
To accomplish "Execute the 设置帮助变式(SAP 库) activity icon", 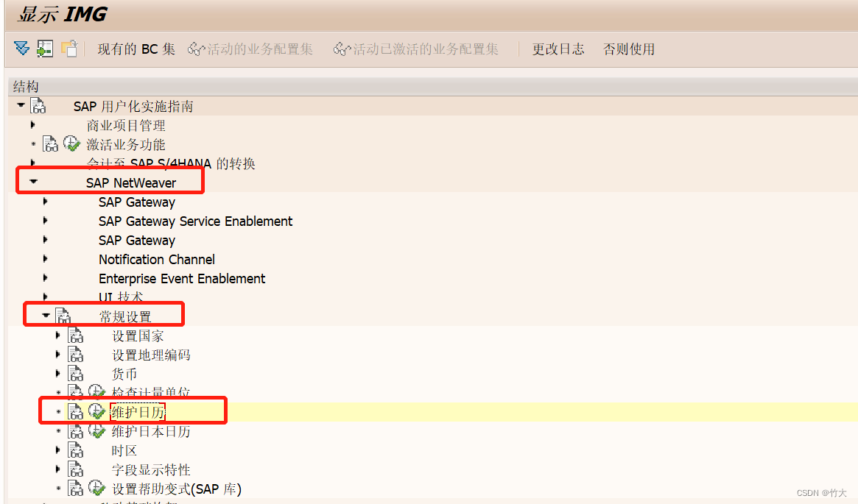I will point(97,488).
